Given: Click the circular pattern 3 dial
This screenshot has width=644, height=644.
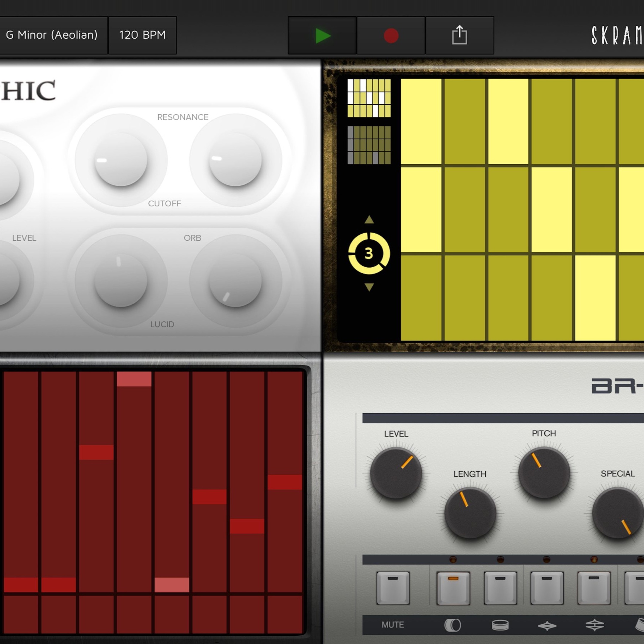Looking at the screenshot, I should click(x=369, y=253).
